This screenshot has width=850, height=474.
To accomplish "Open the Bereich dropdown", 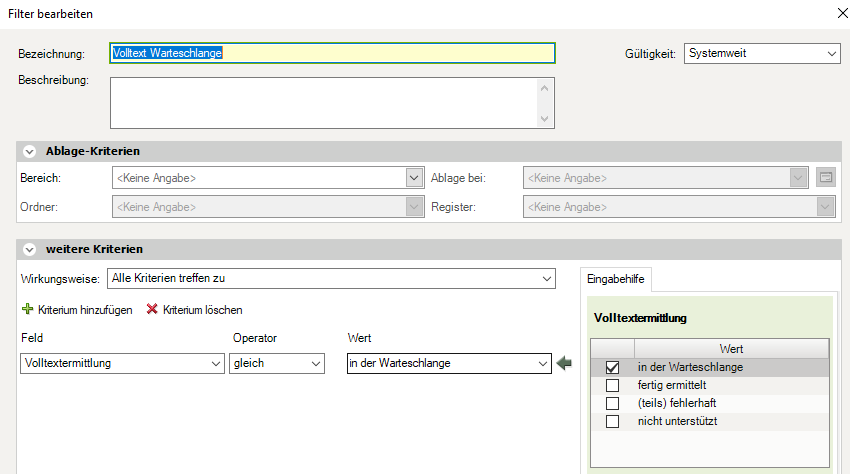I will [x=414, y=178].
